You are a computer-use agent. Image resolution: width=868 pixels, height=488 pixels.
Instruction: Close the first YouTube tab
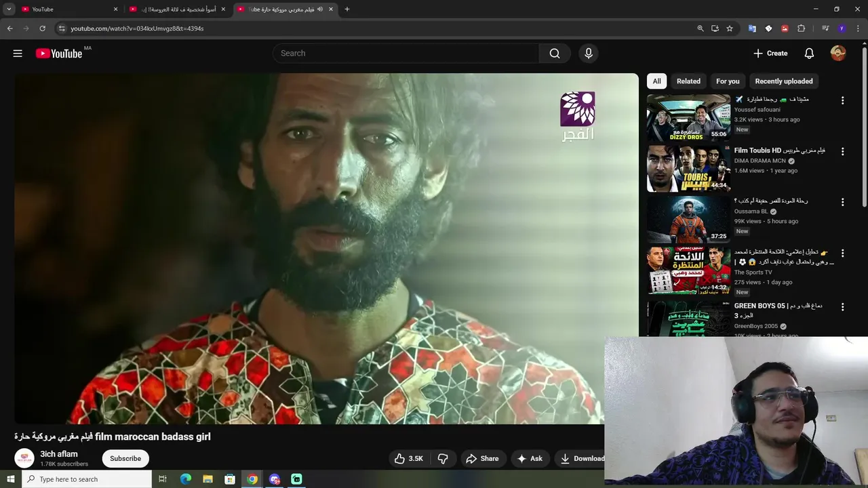(x=115, y=9)
